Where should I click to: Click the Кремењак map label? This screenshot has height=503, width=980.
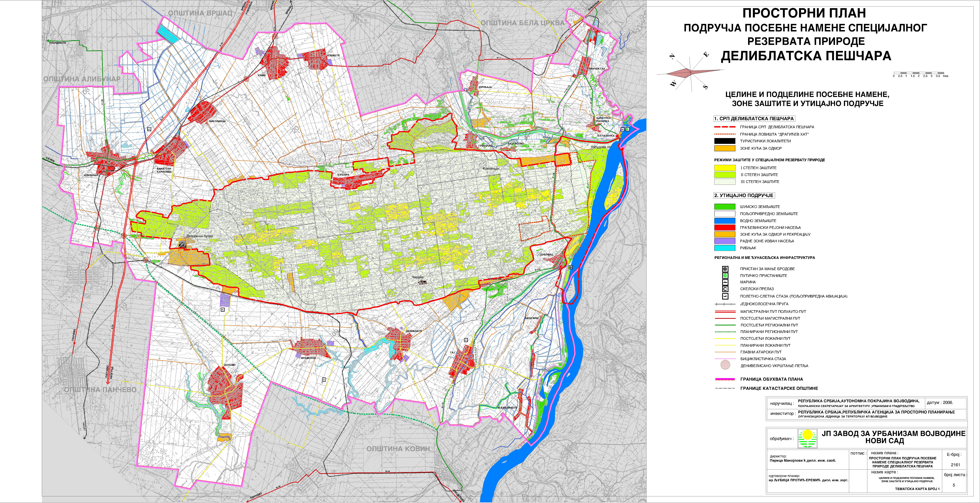(491, 169)
